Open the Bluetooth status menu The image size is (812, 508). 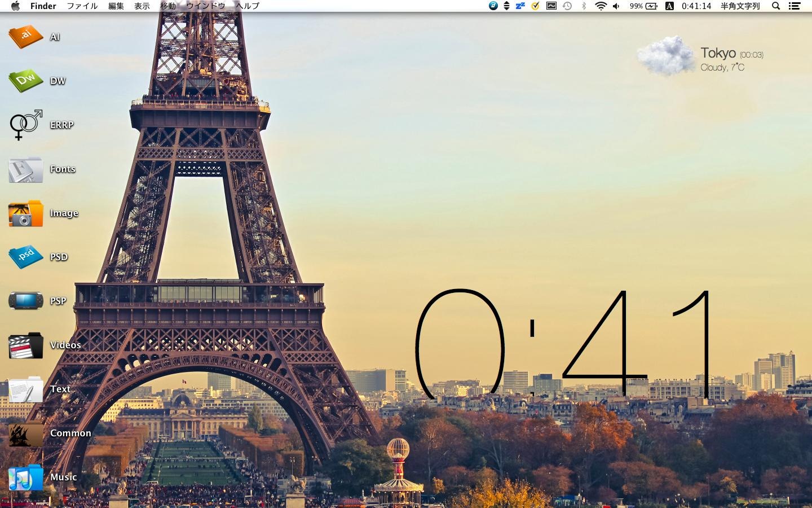pyautogui.click(x=584, y=6)
